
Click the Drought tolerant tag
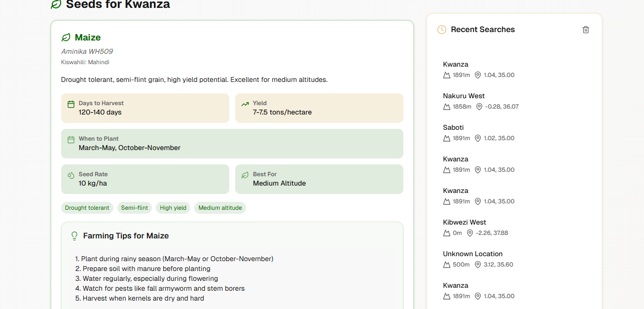(87, 208)
